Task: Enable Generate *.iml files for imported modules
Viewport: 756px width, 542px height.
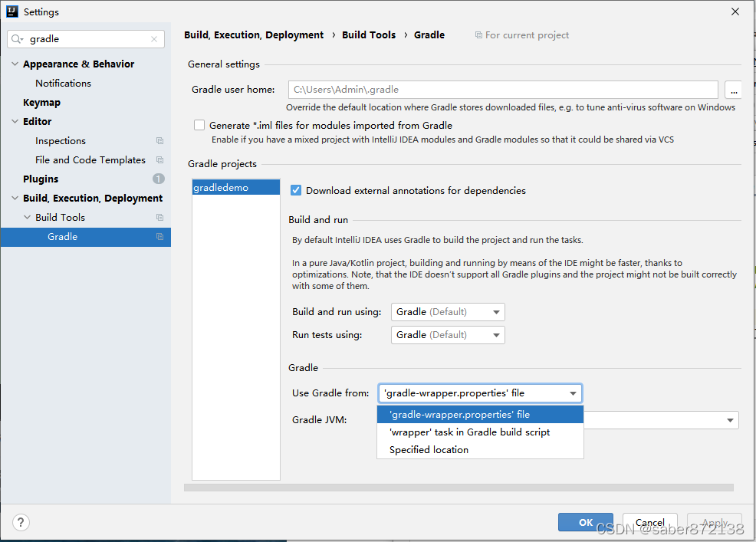Action: click(x=199, y=125)
